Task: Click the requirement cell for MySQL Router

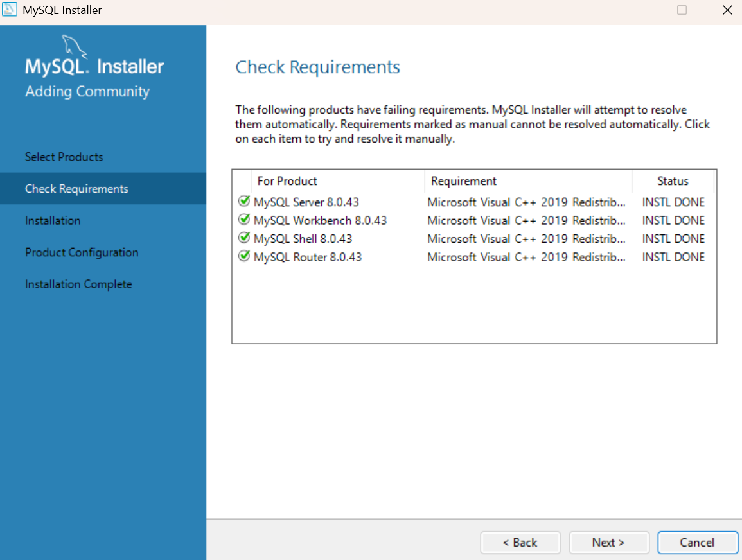Action: [526, 258]
